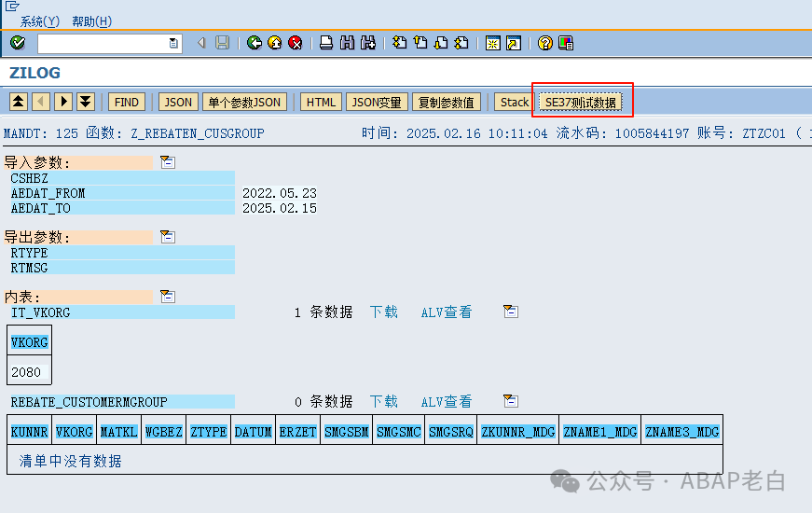The image size is (812, 513).
Task: Click the function name Z_REBATEN_CUSGROUP
Action: tap(198, 133)
